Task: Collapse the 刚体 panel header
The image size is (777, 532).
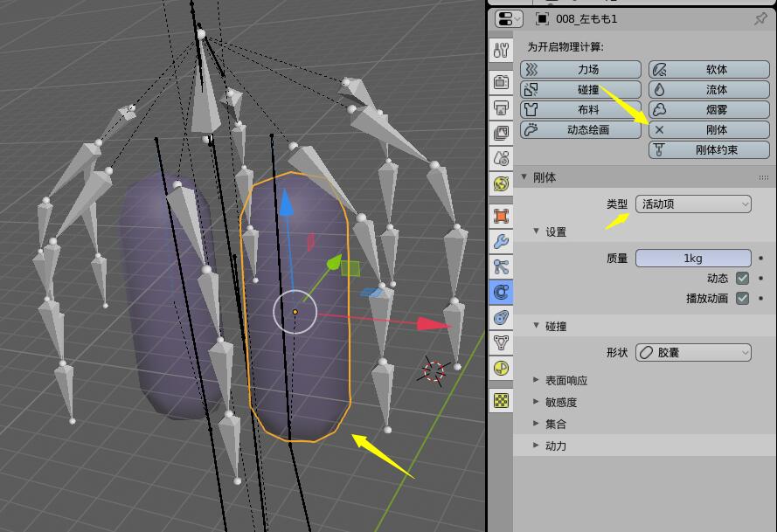Action: click(x=544, y=176)
